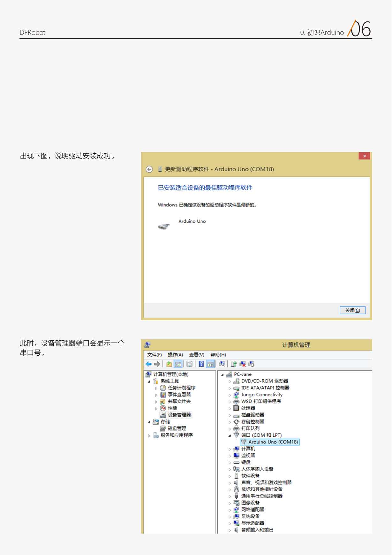Click the Properties sheet toolbar icon
Screen dimensions: 392x555
189,364
